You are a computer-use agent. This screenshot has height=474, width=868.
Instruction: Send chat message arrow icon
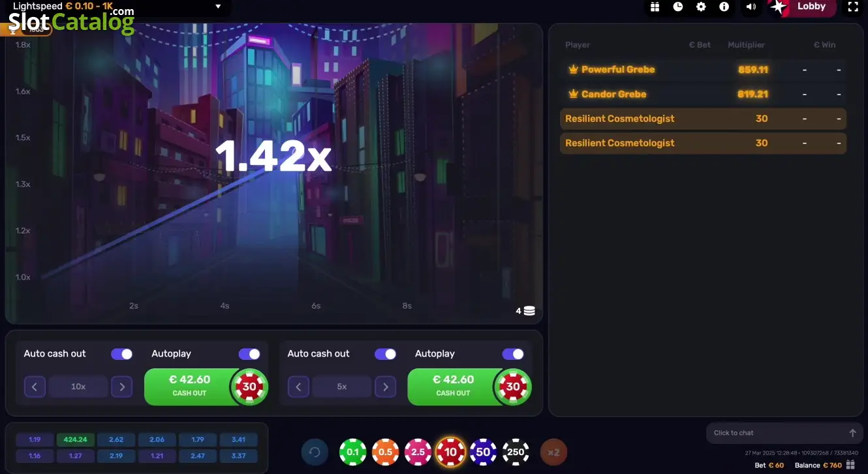tap(852, 433)
